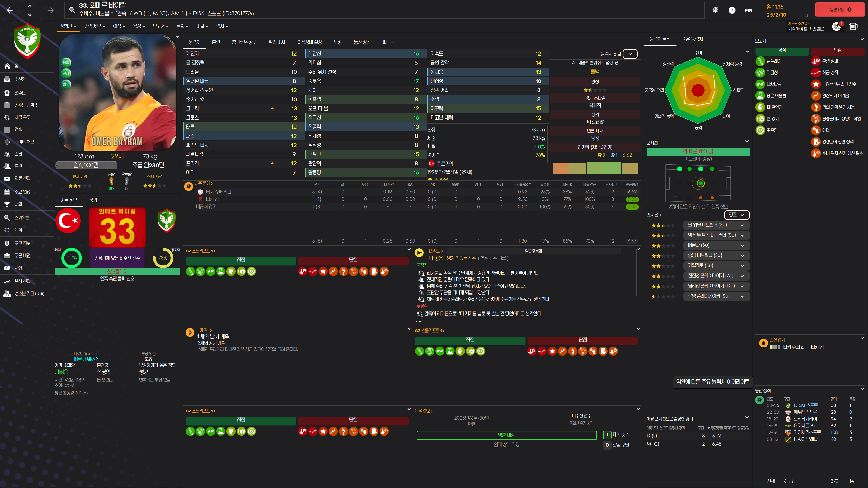Open 의료 센터 medical center sidebar icon
Image resolution: width=868 pixels, height=488 pixels.
[7, 178]
